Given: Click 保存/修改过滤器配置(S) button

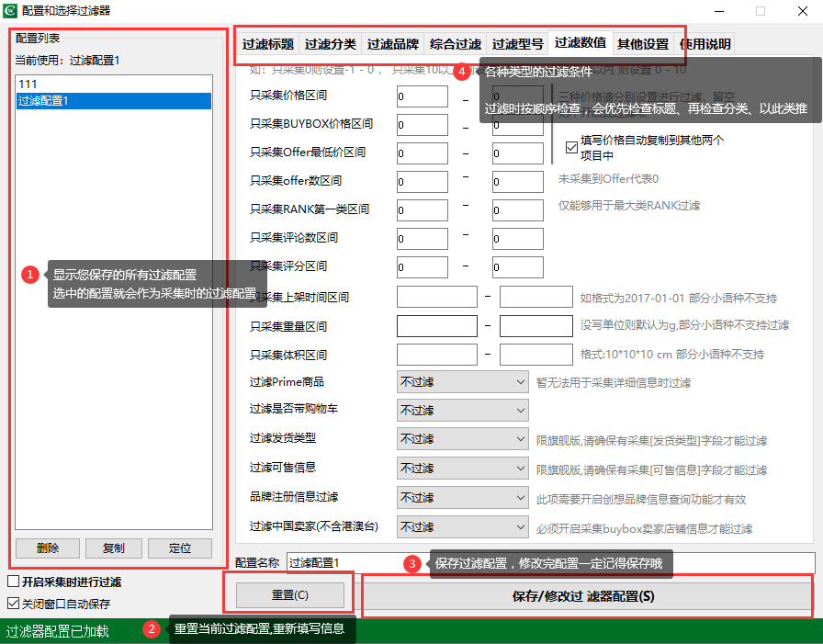Looking at the screenshot, I should pos(583,596).
